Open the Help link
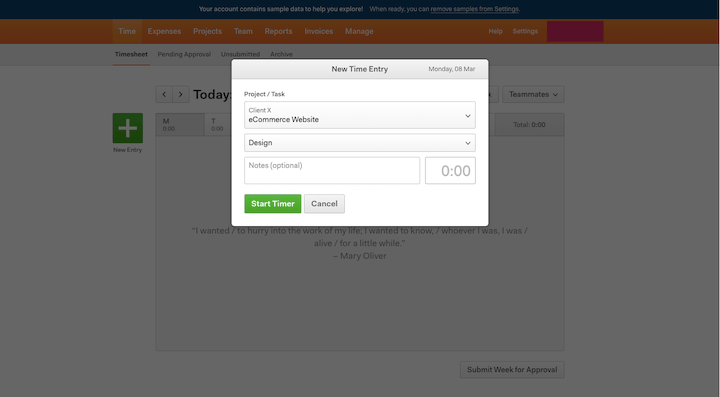 495,31
